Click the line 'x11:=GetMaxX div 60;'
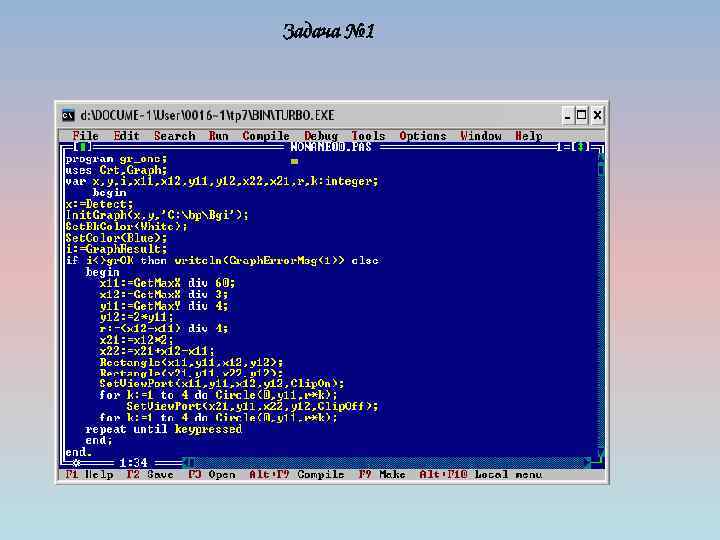Viewport: 720px width, 540px height. (x=167, y=283)
